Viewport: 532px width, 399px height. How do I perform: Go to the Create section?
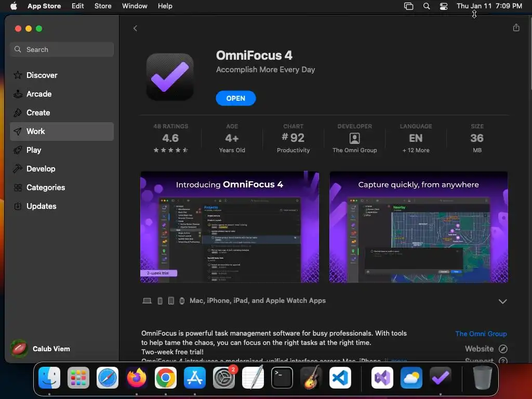(x=62, y=113)
